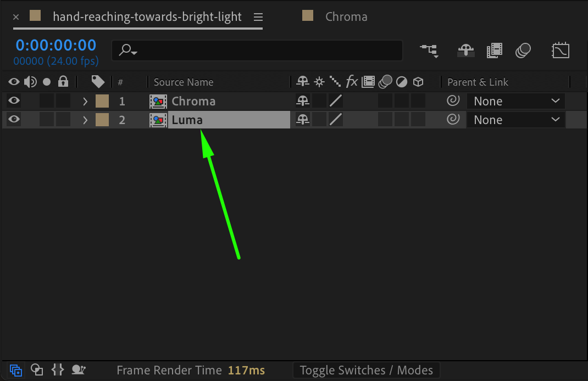Toggle the Transfer Controls pane icon
The height and width of the screenshot is (381, 588).
point(37,370)
